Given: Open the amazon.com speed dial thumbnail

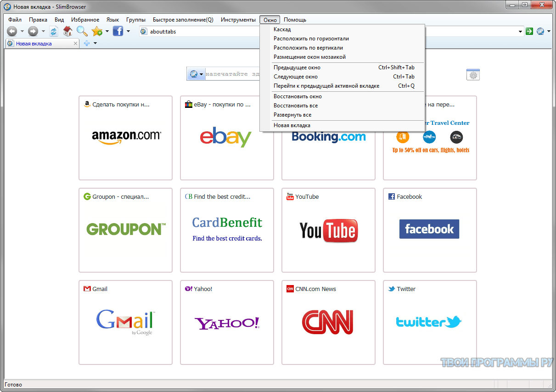Looking at the screenshot, I should (x=126, y=138).
